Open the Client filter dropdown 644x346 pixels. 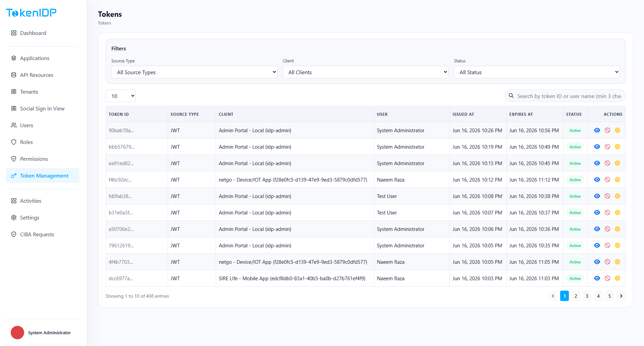coord(366,72)
